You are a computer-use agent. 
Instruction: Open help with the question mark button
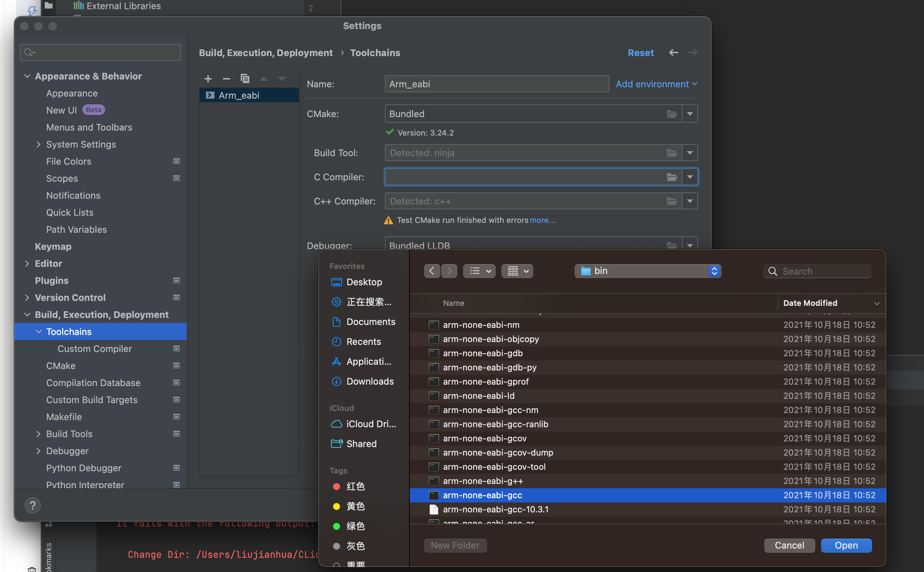33,505
